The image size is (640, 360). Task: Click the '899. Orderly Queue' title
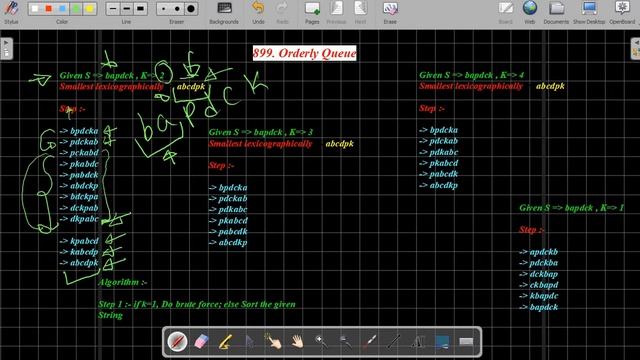click(x=304, y=53)
